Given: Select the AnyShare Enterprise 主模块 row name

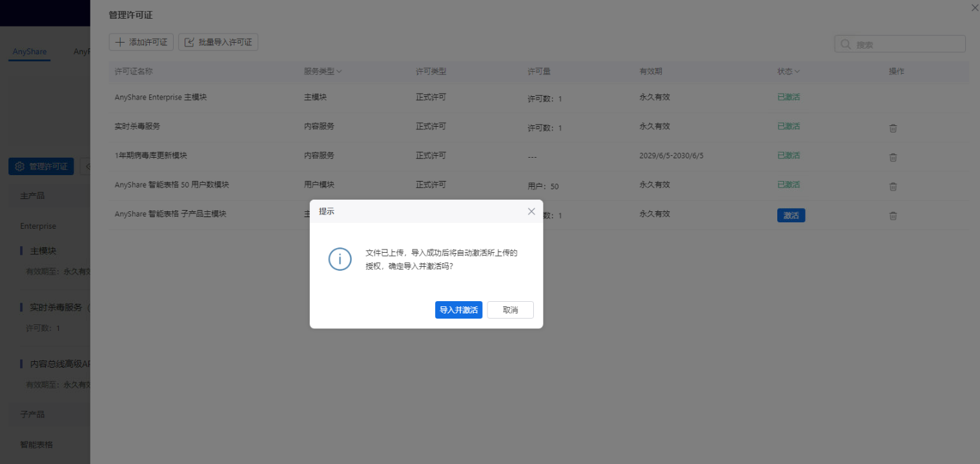Looking at the screenshot, I should click(x=161, y=97).
